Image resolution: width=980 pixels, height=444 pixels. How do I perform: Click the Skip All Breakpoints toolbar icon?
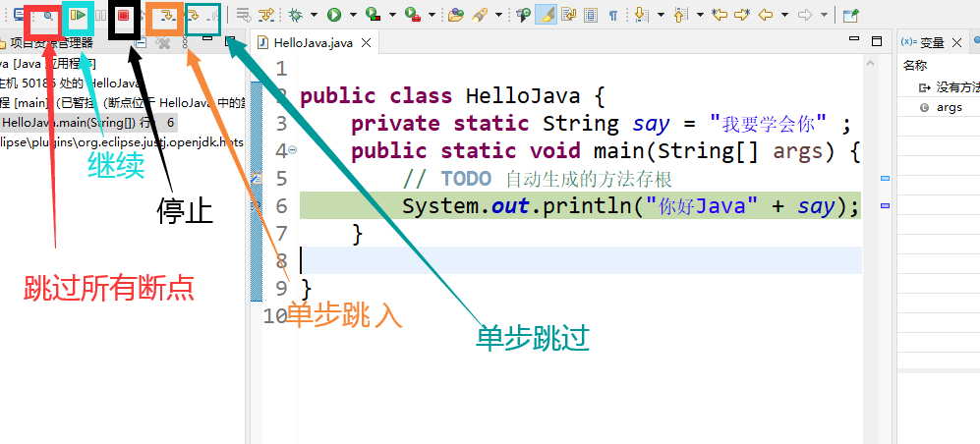coord(47,17)
